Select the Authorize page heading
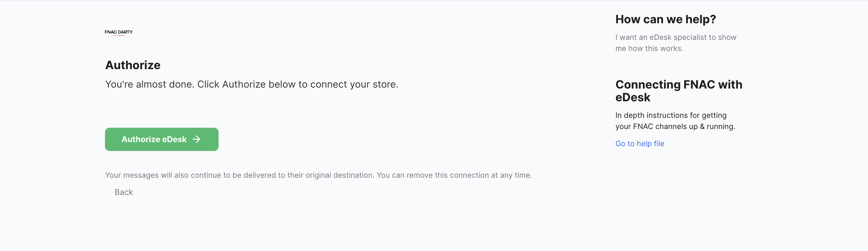The width and height of the screenshot is (868, 251). click(x=133, y=65)
